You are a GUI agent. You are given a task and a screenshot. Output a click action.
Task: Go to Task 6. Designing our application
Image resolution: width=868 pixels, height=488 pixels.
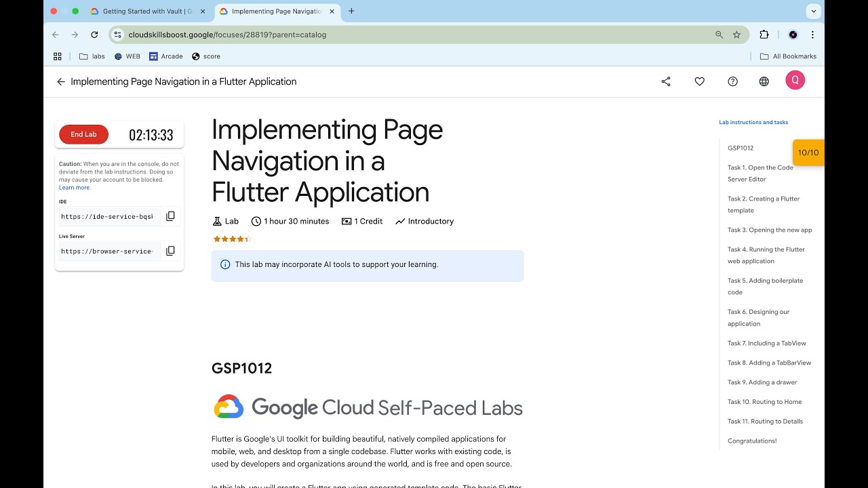759,317
